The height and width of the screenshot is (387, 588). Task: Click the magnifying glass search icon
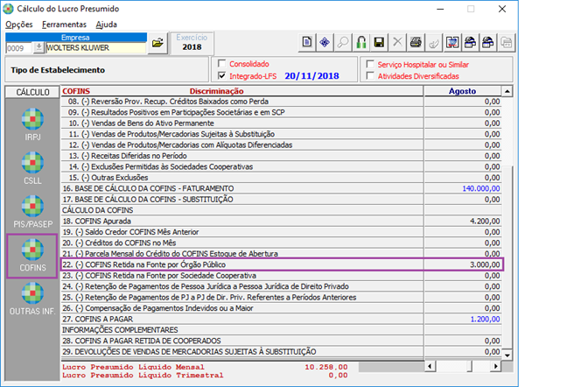(343, 42)
